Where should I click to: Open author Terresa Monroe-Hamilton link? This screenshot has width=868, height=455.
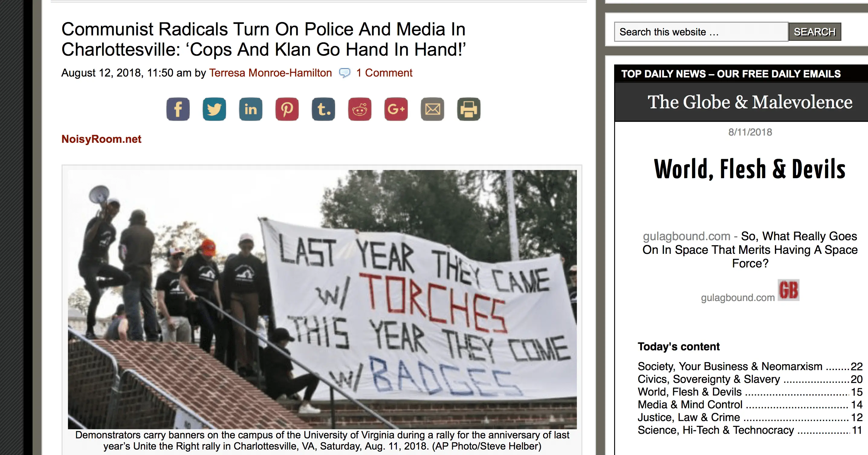[x=270, y=73]
